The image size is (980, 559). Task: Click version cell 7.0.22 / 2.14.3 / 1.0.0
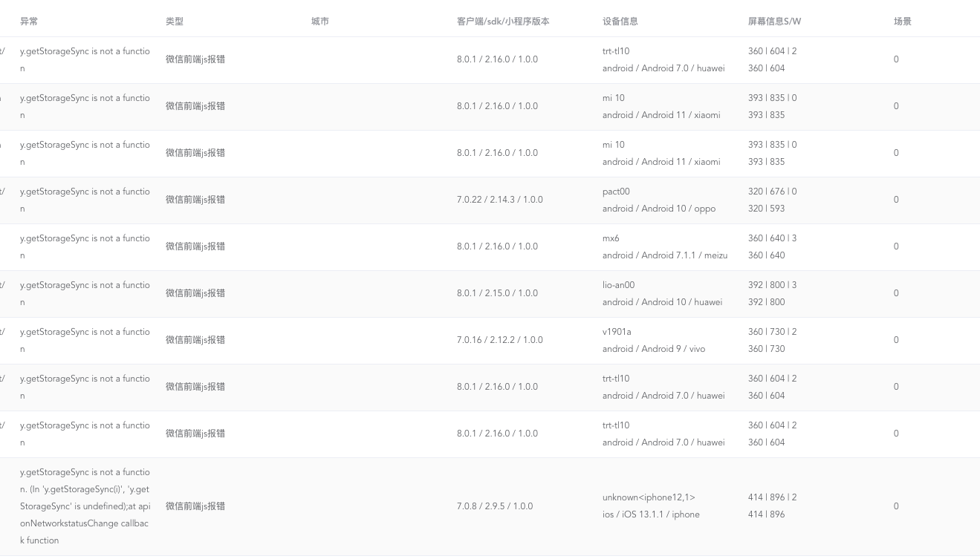500,200
